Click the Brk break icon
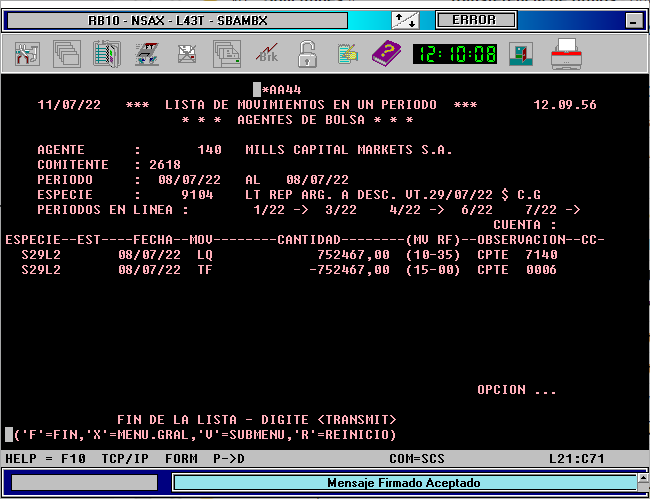650x499 pixels. pyautogui.click(x=267, y=54)
